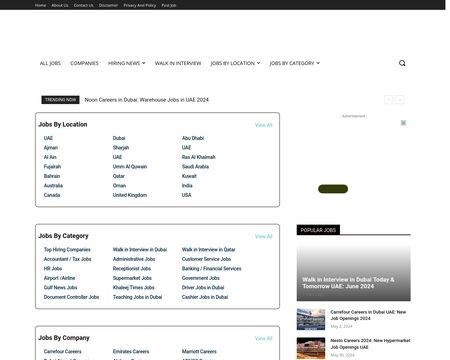Screen dimensions: 450x360
Task: Select Ajman location link
Action: point(51,148)
